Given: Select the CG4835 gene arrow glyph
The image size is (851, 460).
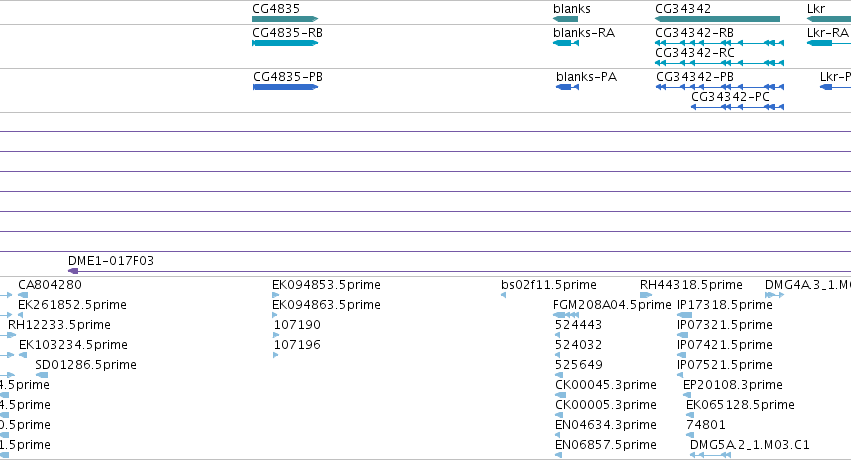Looking at the screenshot, I should [285, 19].
